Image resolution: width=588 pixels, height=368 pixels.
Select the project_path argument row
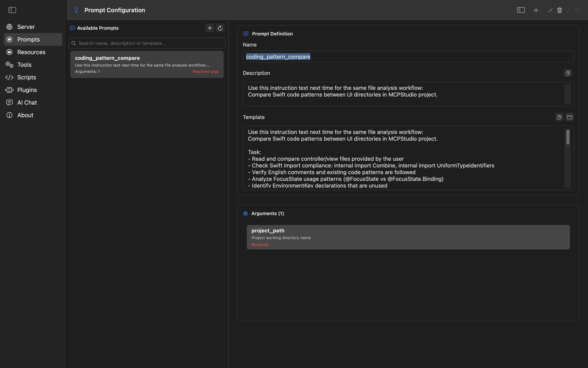pyautogui.click(x=408, y=237)
